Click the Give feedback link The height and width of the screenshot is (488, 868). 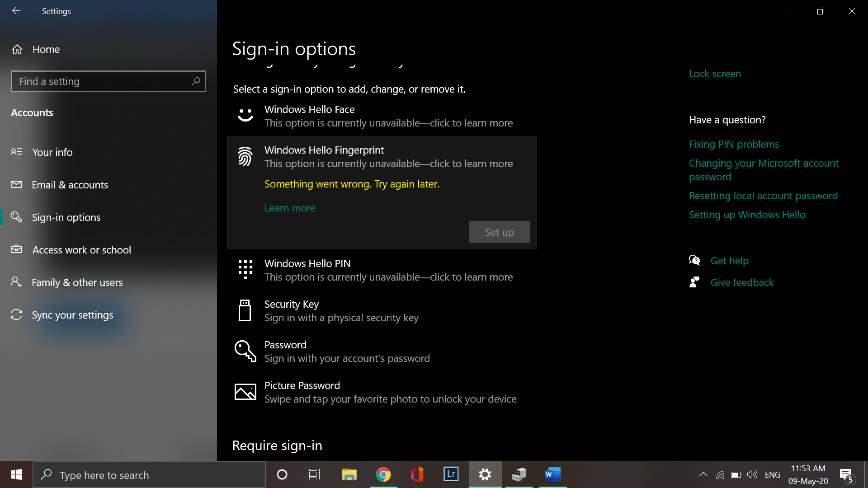(x=742, y=282)
